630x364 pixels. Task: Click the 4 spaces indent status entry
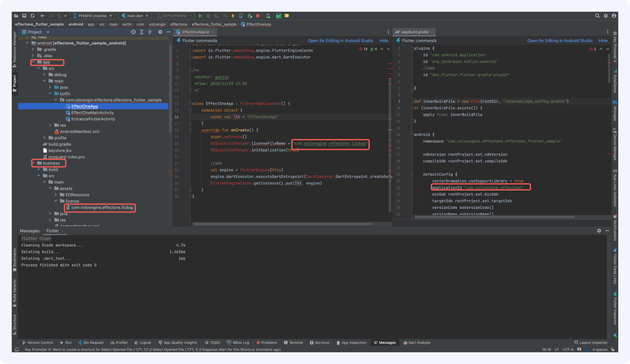coord(599,350)
